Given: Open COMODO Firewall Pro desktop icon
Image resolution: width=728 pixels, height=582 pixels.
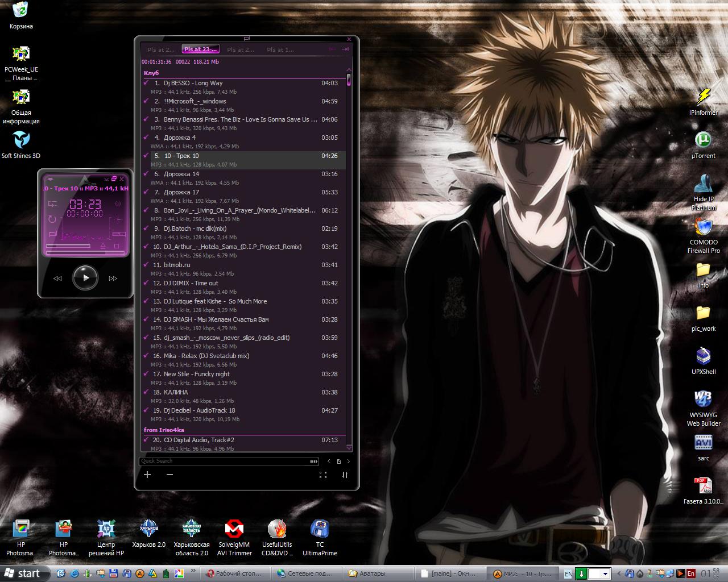Looking at the screenshot, I should [x=704, y=235].
